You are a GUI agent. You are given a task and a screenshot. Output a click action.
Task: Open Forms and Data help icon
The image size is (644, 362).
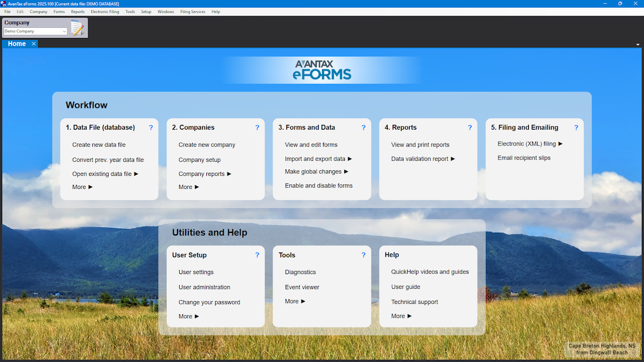(364, 128)
